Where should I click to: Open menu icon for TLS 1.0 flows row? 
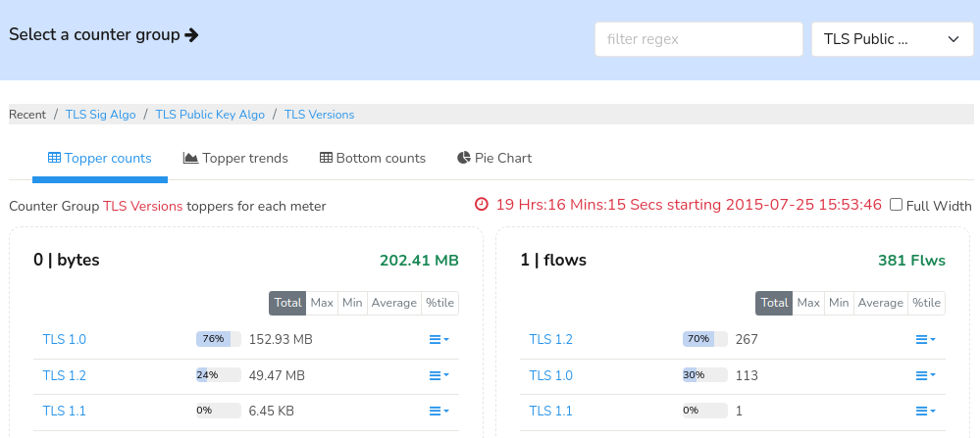926,375
